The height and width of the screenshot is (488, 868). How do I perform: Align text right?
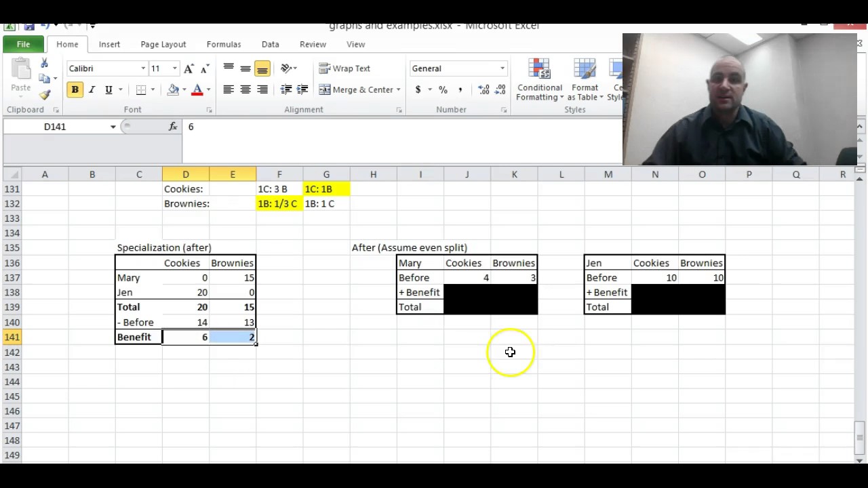262,89
